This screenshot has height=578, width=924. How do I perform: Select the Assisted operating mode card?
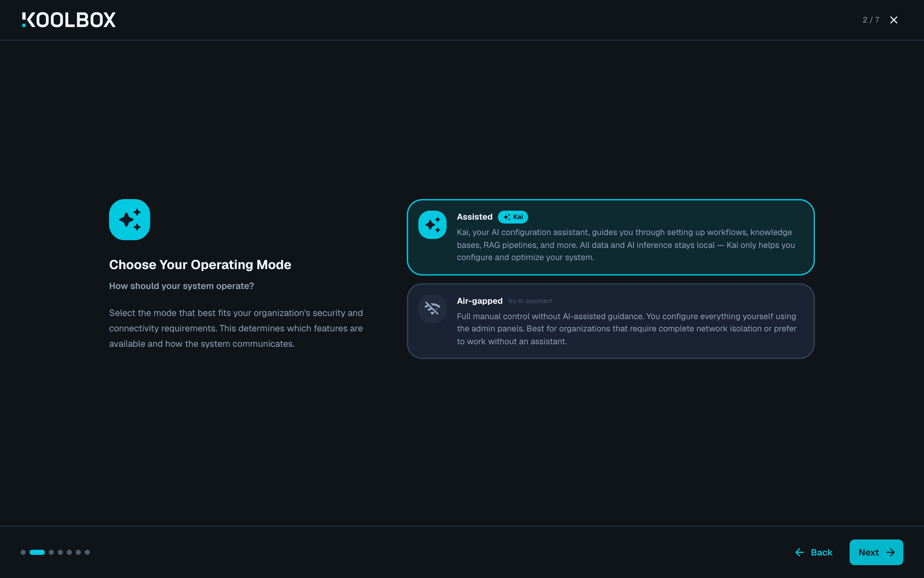(x=611, y=237)
